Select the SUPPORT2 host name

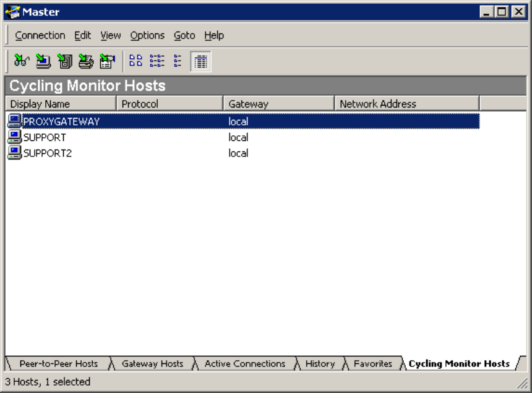click(x=48, y=153)
